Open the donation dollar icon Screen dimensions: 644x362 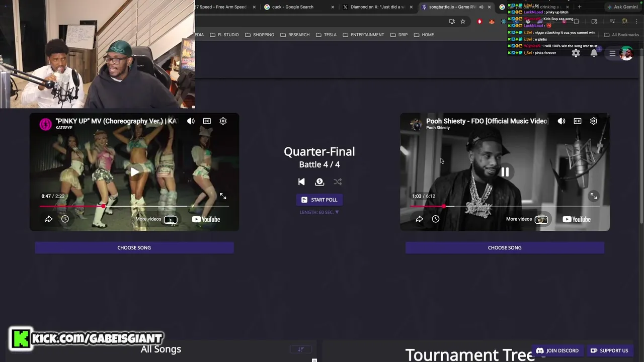319,182
